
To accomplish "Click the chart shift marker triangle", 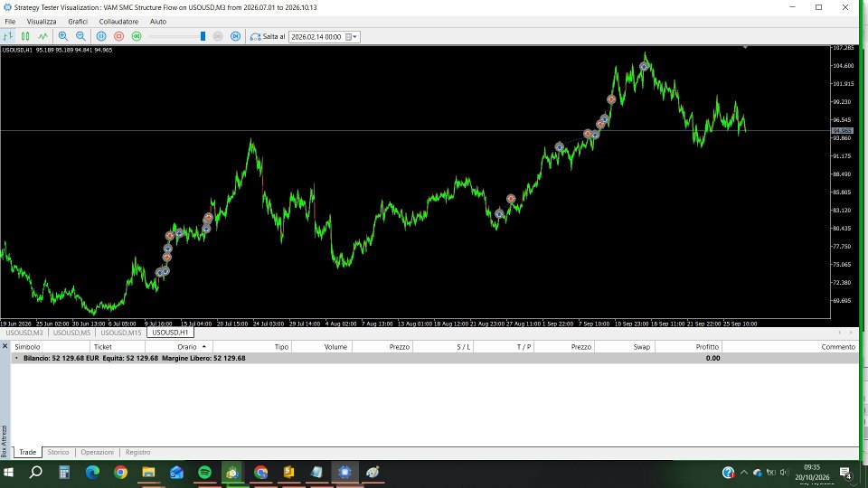I will pos(745,48).
